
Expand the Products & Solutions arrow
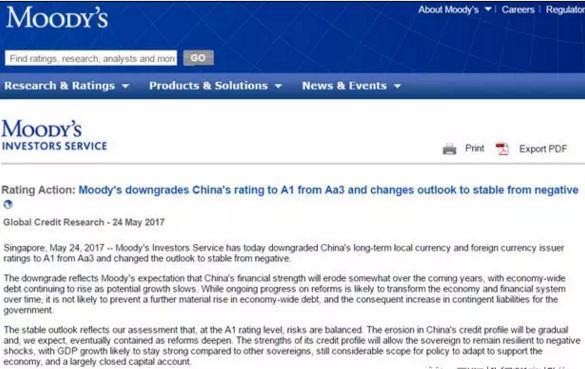pos(278,86)
